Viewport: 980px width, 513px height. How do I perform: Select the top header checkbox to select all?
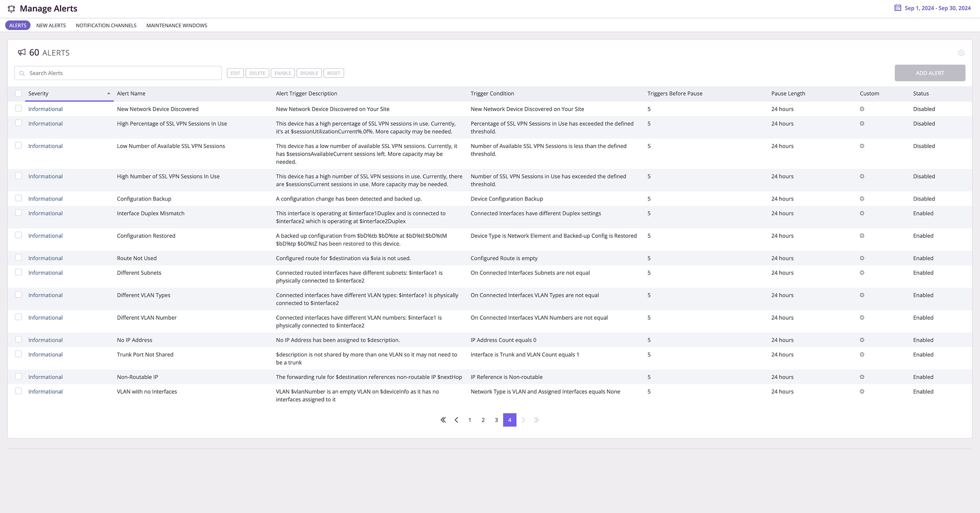click(x=18, y=93)
